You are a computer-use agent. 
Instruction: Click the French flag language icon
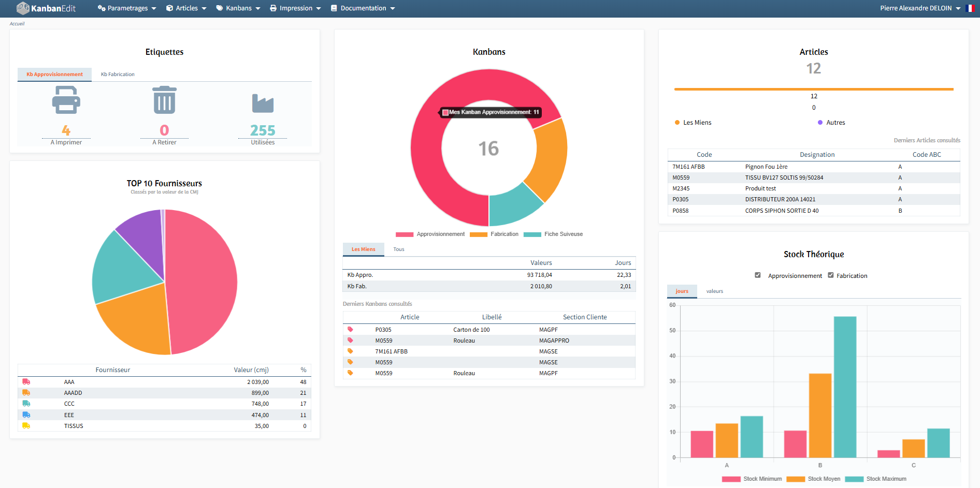(970, 8)
